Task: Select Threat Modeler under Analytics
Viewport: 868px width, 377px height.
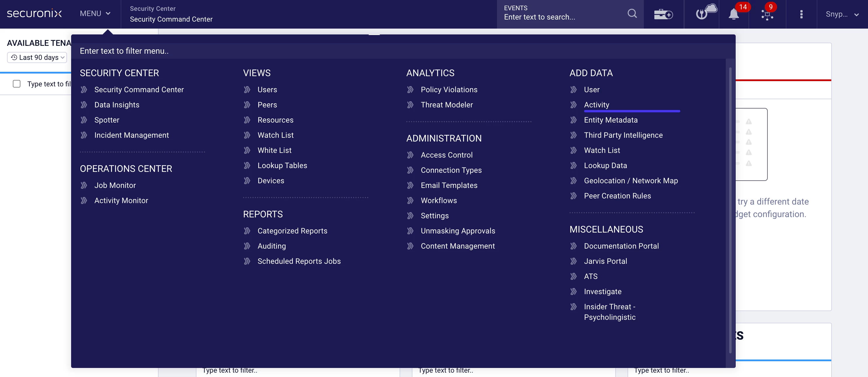Action: pyautogui.click(x=447, y=105)
